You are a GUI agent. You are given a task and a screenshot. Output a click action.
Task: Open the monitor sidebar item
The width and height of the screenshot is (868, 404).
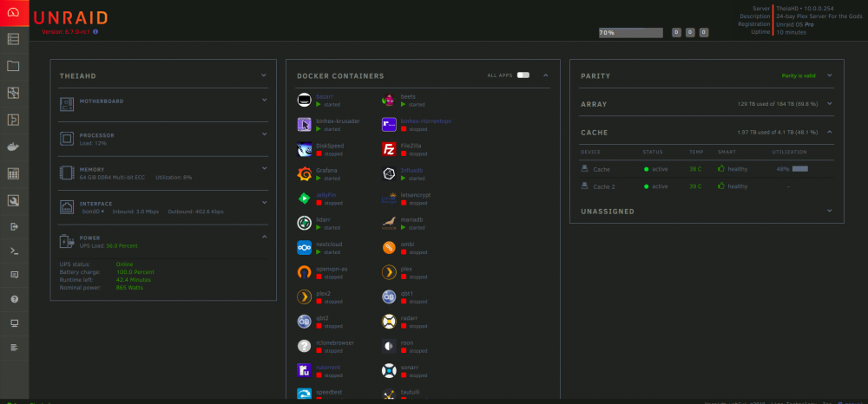tap(15, 323)
